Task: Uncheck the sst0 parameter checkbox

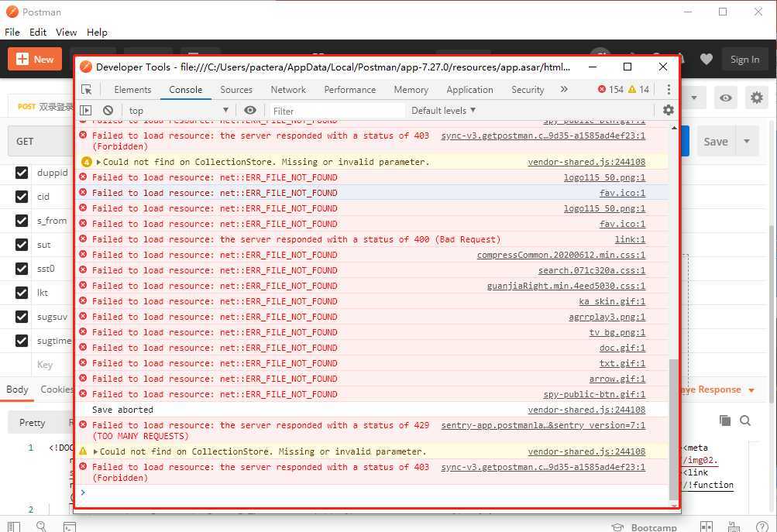Action: pyautogui.click(x=22, y=269)
